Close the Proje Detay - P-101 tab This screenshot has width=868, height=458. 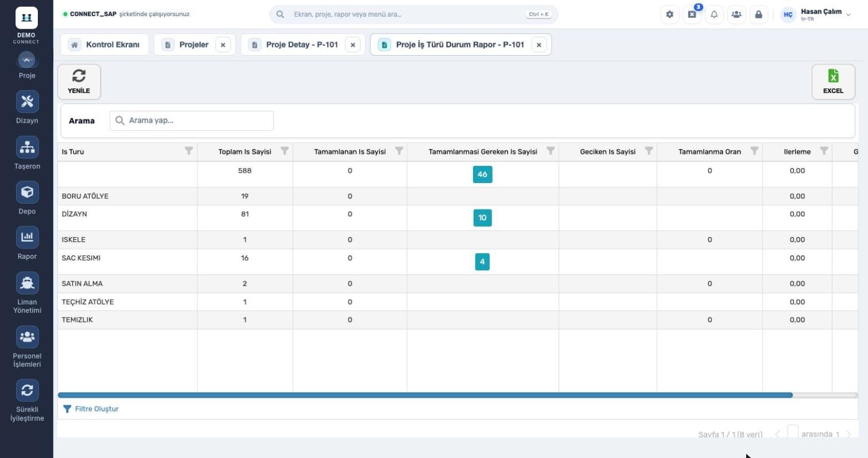[x=352, y=45]
